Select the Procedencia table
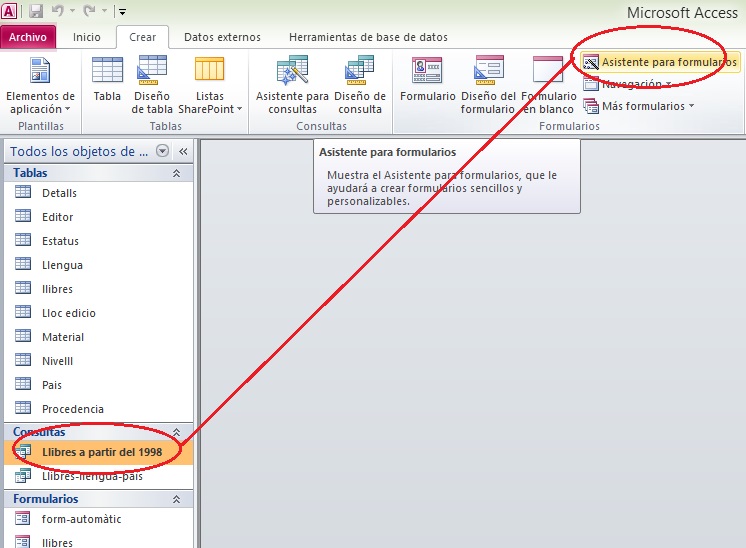The image size is (746, 548). tap(98, 409)
